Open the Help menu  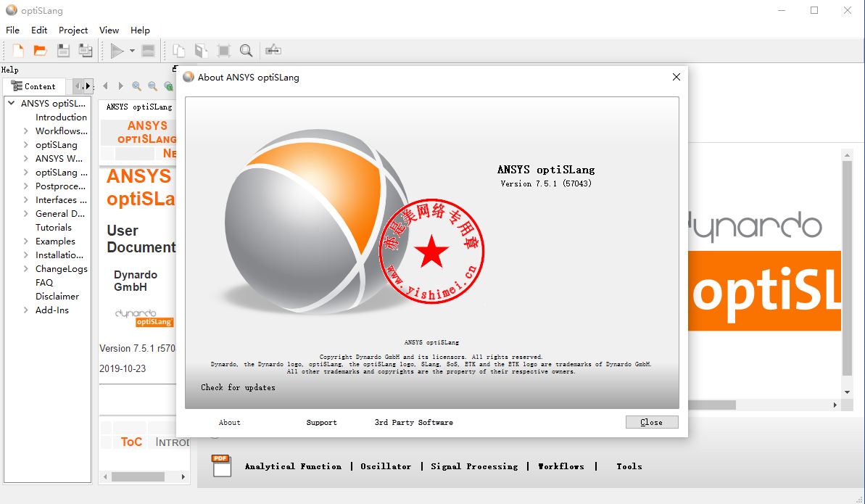[140, 30]
